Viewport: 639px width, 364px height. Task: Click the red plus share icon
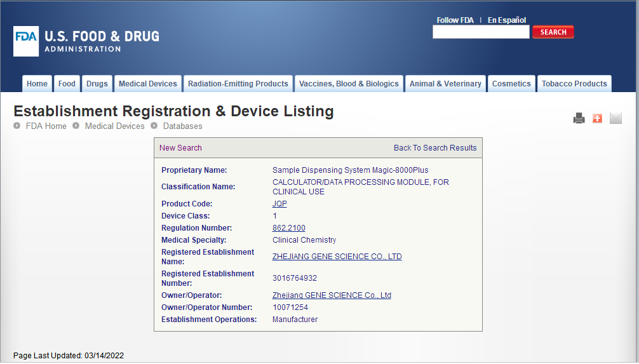click(x=597, y=118)
